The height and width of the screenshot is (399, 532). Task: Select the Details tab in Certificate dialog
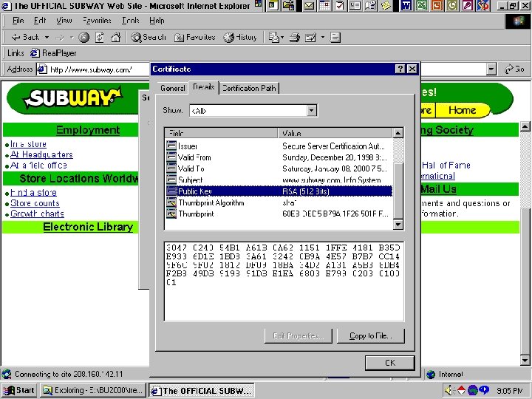coord(204,87)
